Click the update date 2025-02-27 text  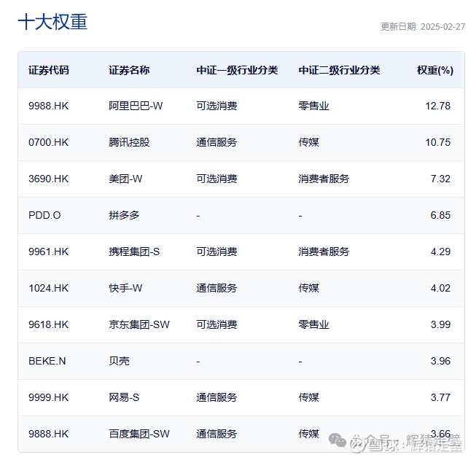coord(443,27)
